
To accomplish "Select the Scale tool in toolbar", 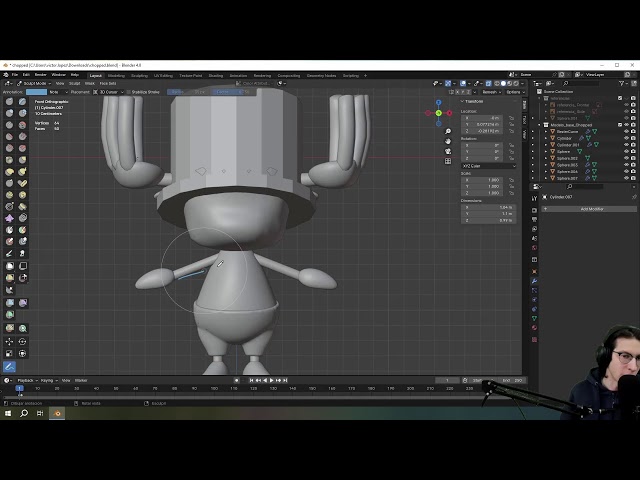I will [9, 353].
